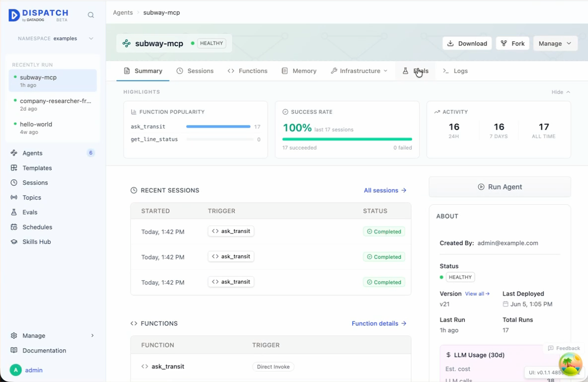This screenshot has width=588, height=382.
Task: Open the admin user link
Action: [x=34, y=370]
